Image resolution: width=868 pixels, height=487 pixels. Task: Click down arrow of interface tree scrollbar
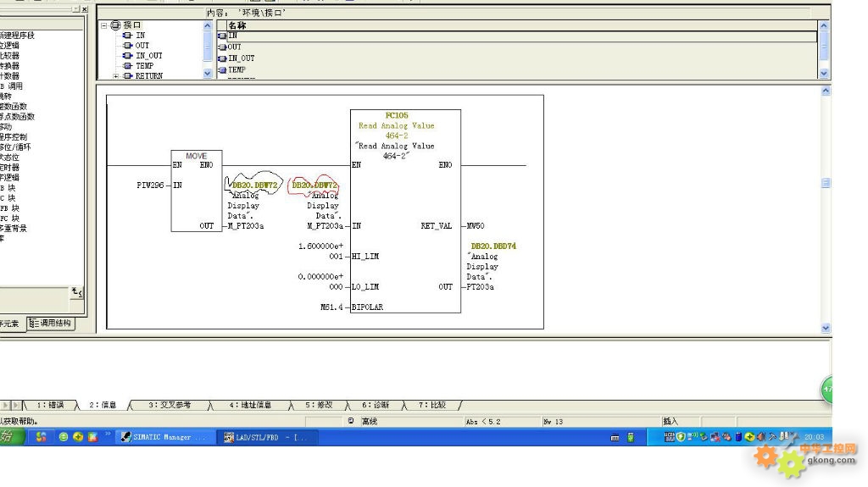(208, 73)
